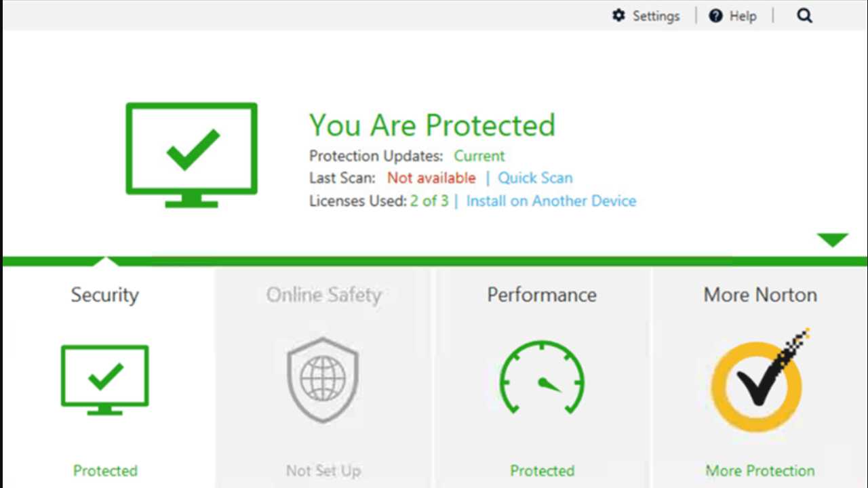This screenshot has height=488, width=868.
Task: Switch to the Performance tab
Action: click(542, 377)
